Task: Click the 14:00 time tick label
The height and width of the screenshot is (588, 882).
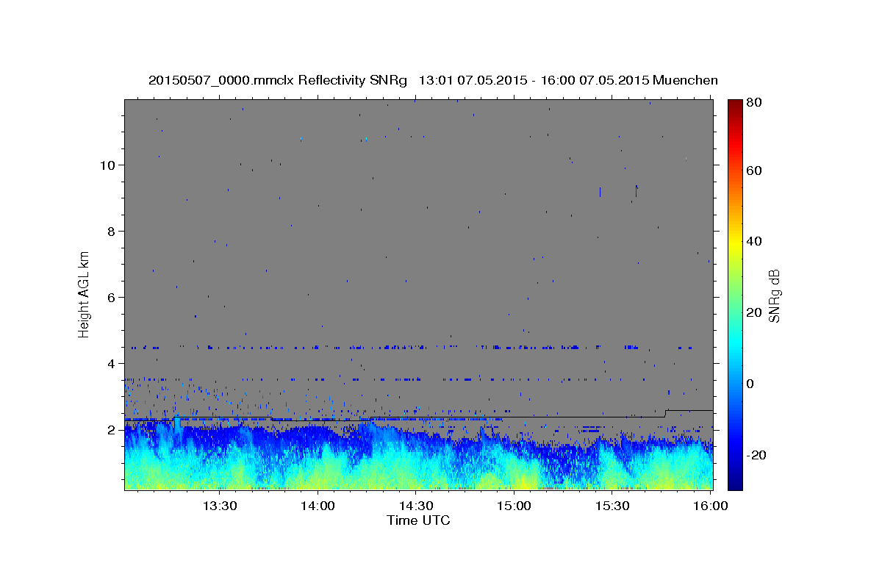Action: [318, 506]
